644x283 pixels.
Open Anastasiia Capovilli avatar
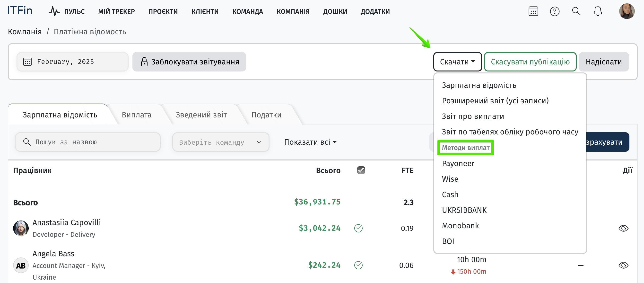[21, 228]
